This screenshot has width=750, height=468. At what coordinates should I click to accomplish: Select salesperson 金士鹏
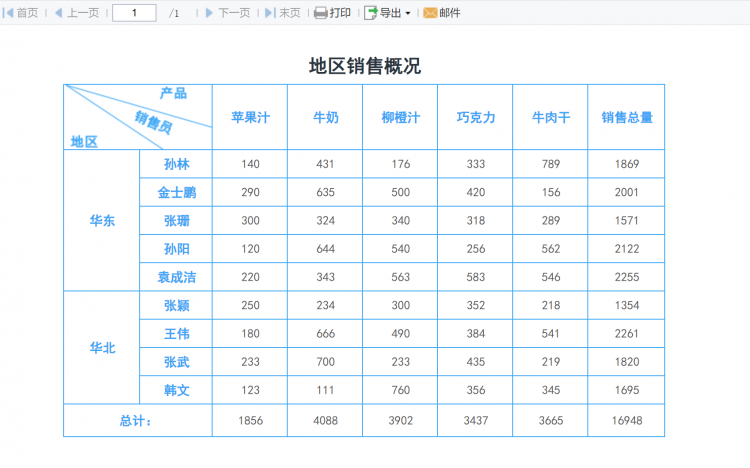point(176,192)
